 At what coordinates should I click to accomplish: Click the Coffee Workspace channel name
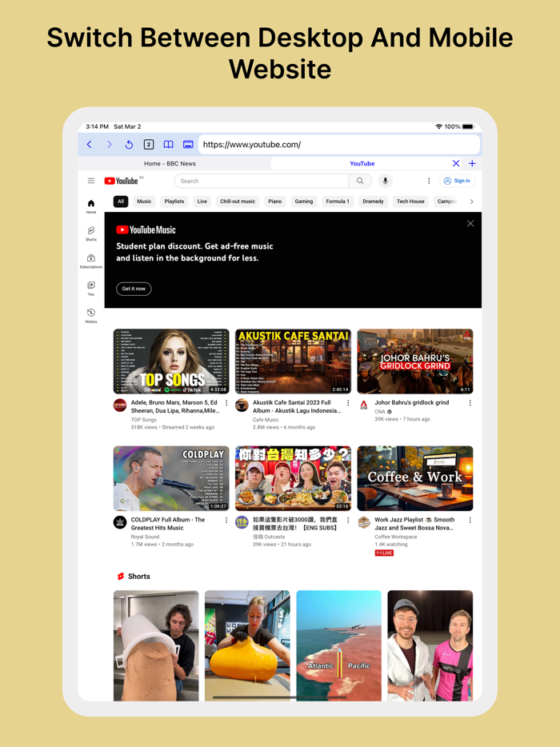[395, 537]
